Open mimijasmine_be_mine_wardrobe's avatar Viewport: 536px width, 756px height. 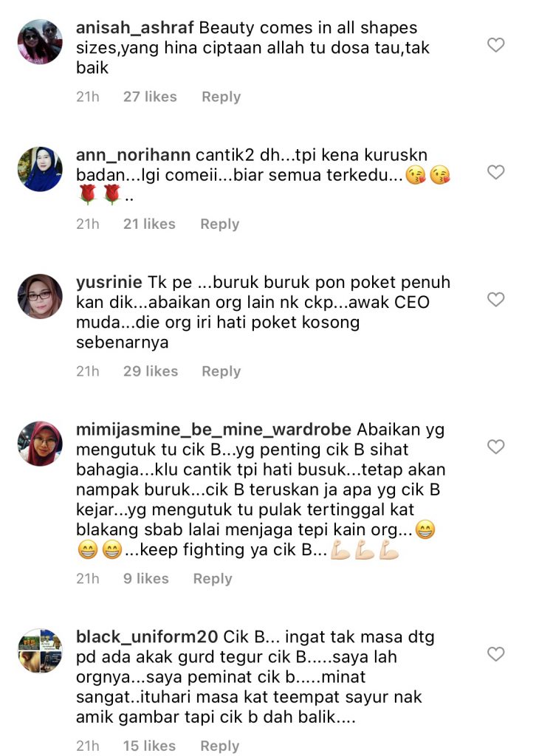tap(40, 444)
